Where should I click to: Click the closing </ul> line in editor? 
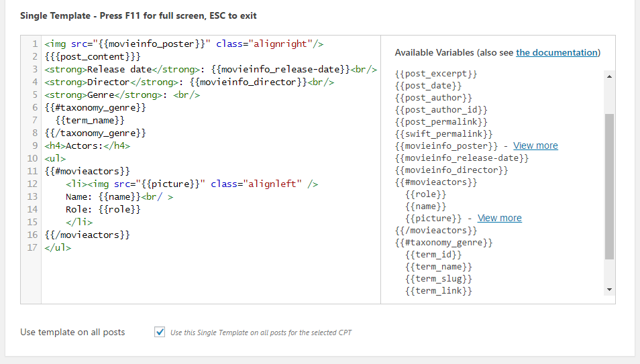point(58,247)
